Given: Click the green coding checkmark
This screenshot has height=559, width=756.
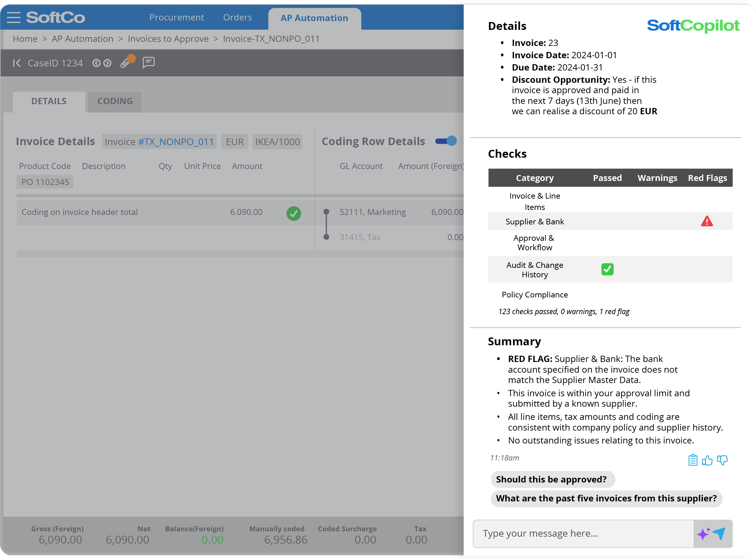Looking at the screenshot, I should (294, 213).
